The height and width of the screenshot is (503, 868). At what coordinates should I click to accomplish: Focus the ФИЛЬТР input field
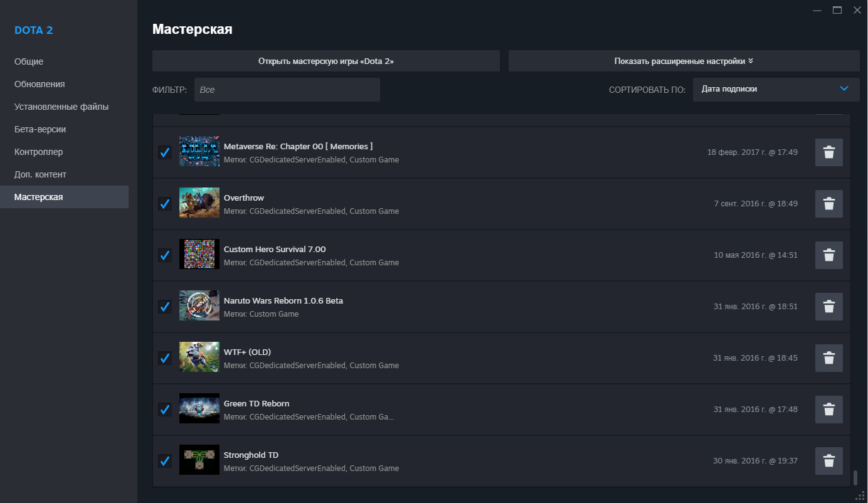287,90
